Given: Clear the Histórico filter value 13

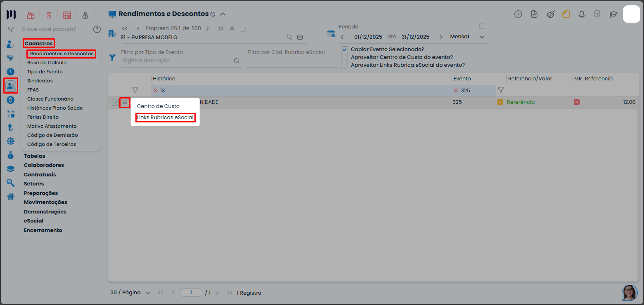Looking at the screenshot, I should [156, 90].
